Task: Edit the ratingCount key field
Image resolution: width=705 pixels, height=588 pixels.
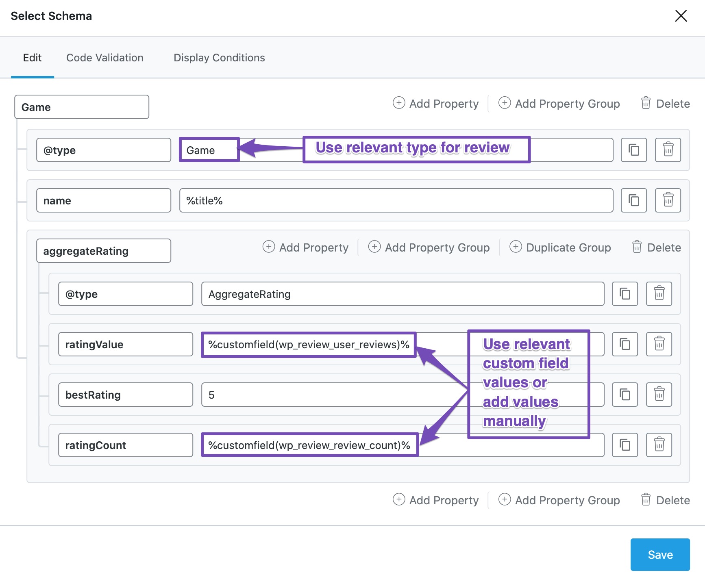Action: (126, 445)
